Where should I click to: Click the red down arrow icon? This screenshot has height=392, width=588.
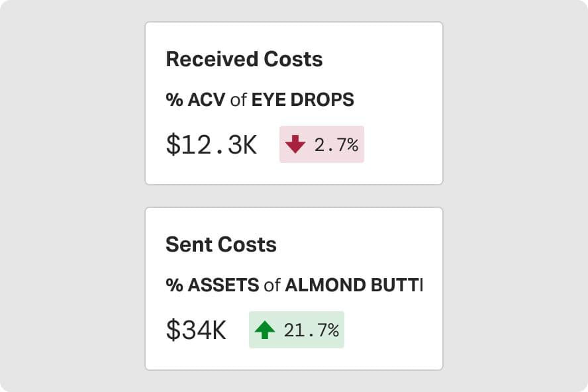[295, 144]
